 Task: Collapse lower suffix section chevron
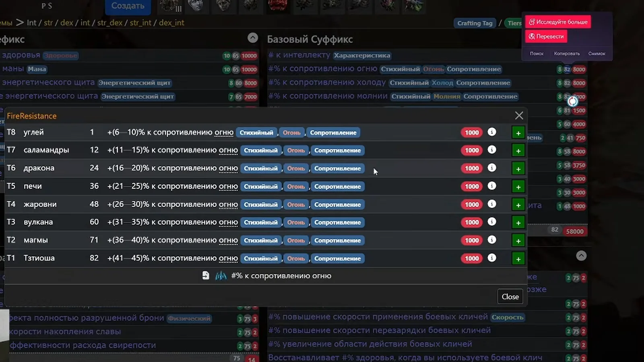(581, 256)
